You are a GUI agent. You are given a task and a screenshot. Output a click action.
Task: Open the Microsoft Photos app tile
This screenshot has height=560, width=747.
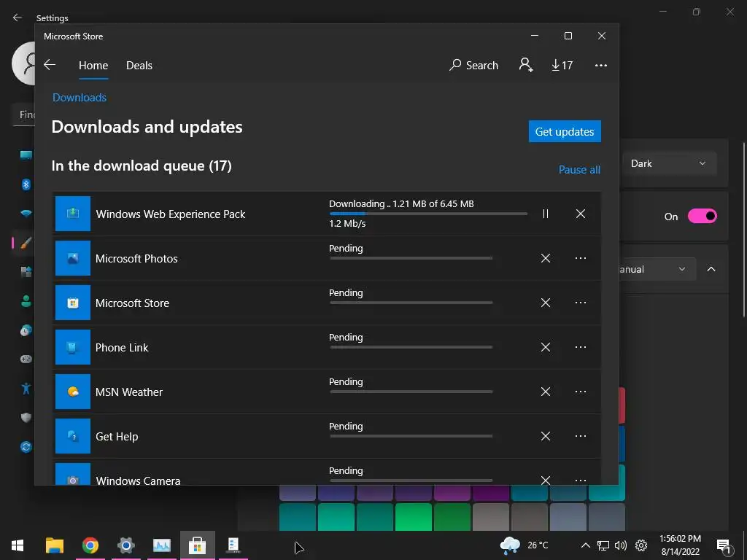point(73,258)
